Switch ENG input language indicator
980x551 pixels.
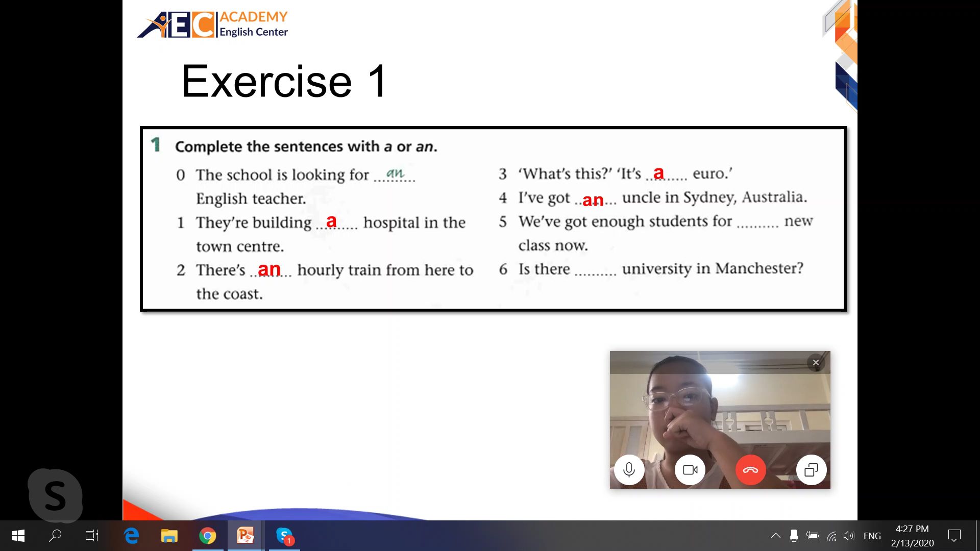872,536
